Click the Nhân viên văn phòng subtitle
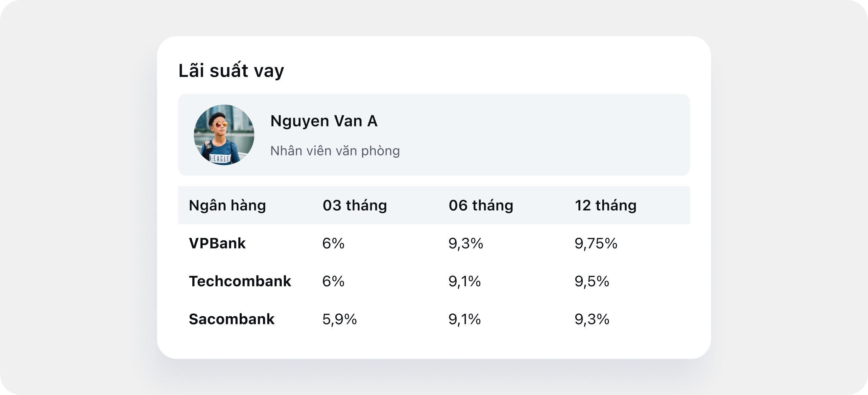The height and width of the screenshot is (395, 868). [x=335, y=151]
